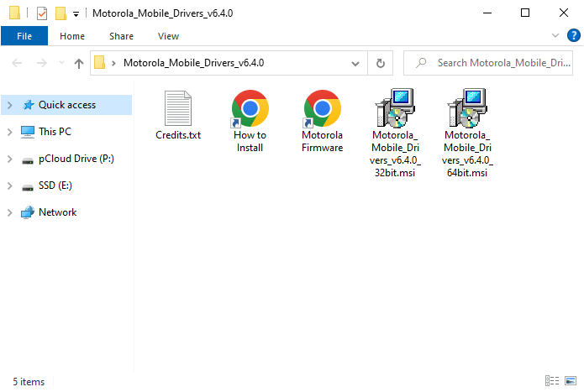Screen dimensions: 584x392
Task: Click the Properties icon in quick access toolbar
Action: [42, 13]
